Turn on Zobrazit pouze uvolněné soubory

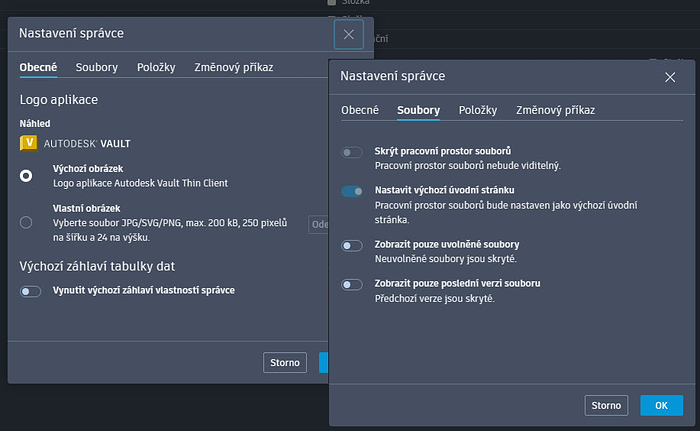[352, 245]
